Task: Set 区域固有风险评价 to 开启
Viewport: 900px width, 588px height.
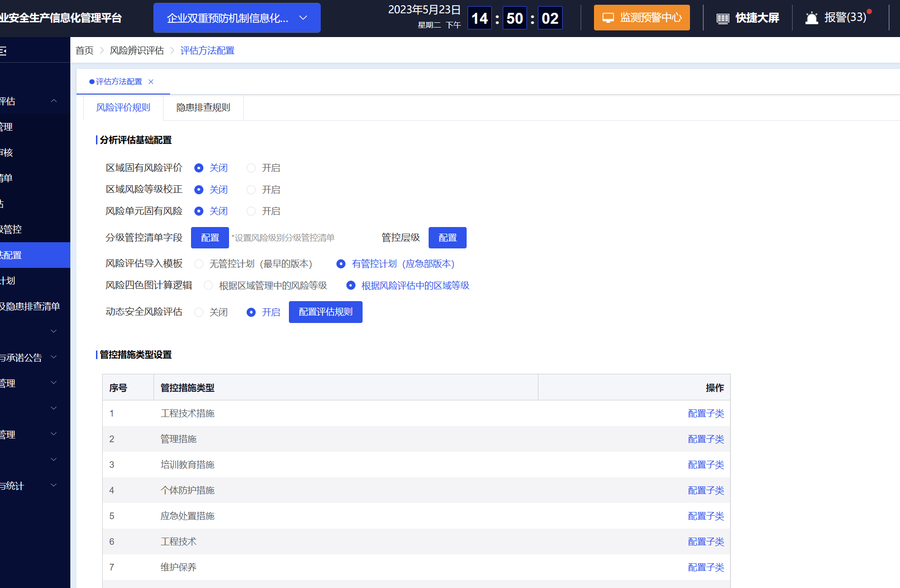Action: [x=251, y=168]
